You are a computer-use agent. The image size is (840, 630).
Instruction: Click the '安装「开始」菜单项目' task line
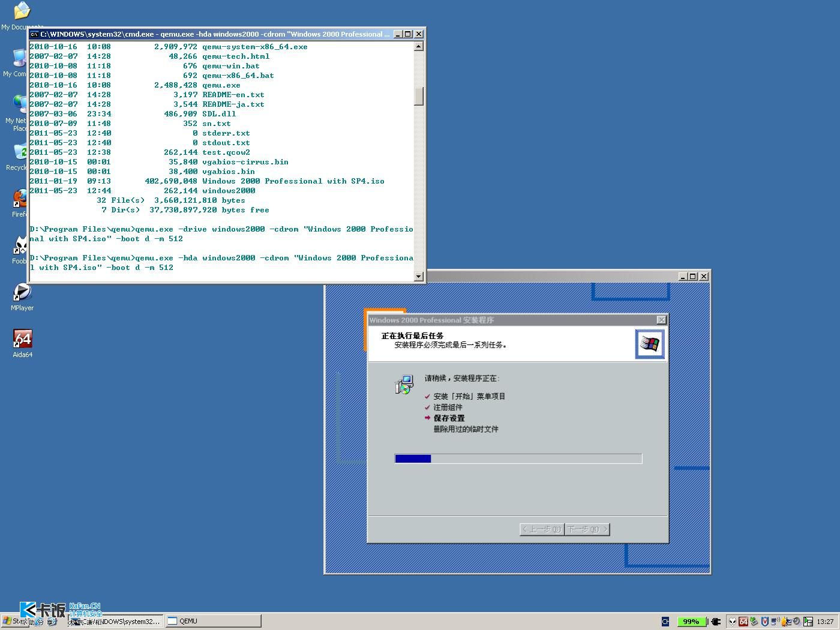(469, 397)
